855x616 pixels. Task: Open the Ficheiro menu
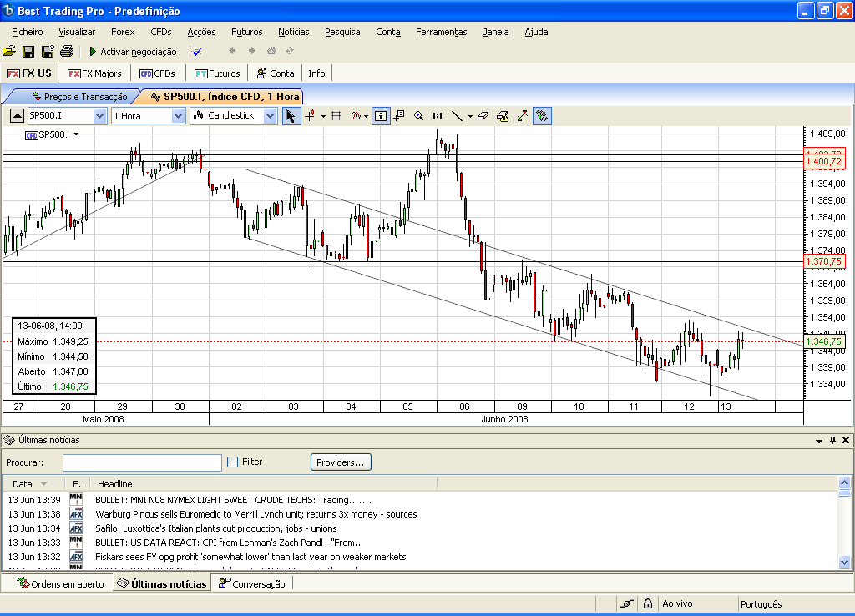28,32
